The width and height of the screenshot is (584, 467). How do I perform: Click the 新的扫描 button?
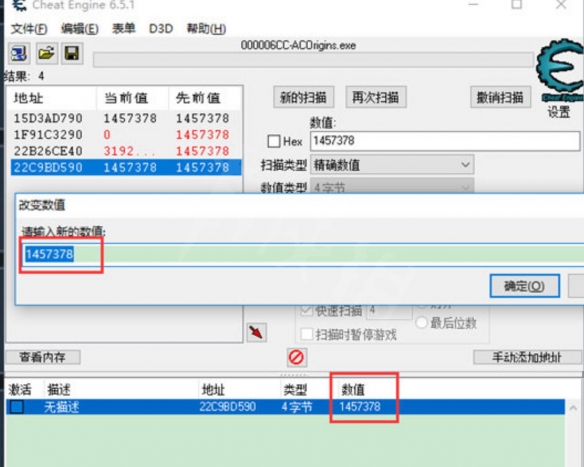click(x=304, y=98)
